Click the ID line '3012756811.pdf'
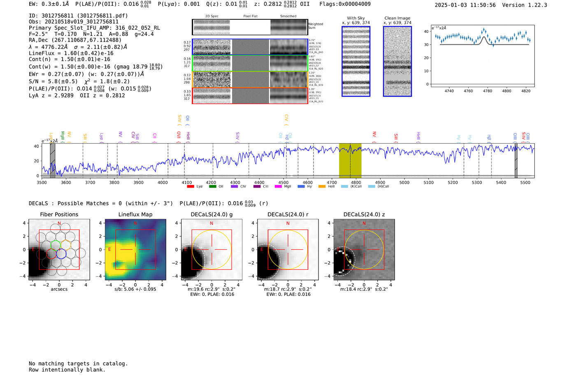The height and width of the screenshot is (392, 576). click(x=78, y=16)
